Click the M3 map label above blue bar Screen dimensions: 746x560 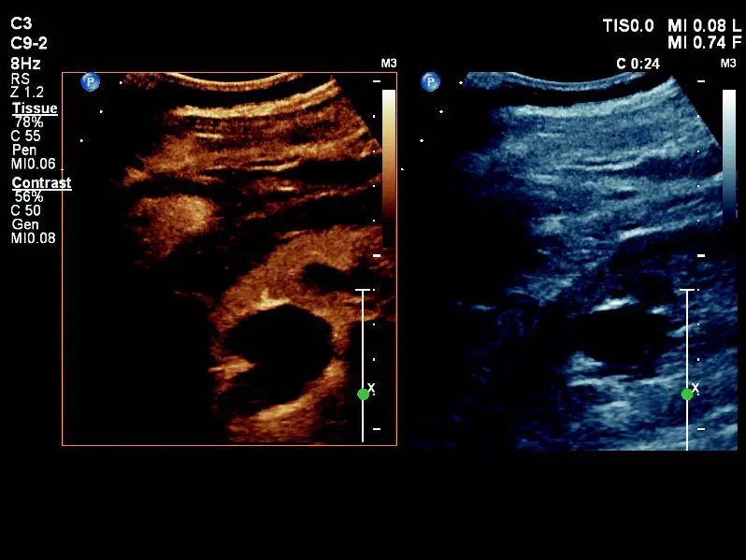point(728,64)
